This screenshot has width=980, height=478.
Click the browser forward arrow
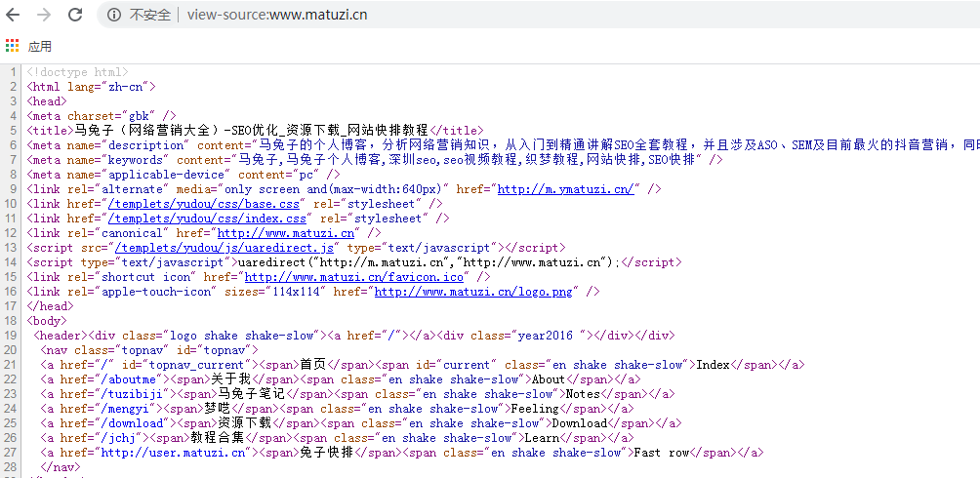click(x=44, y=15)
